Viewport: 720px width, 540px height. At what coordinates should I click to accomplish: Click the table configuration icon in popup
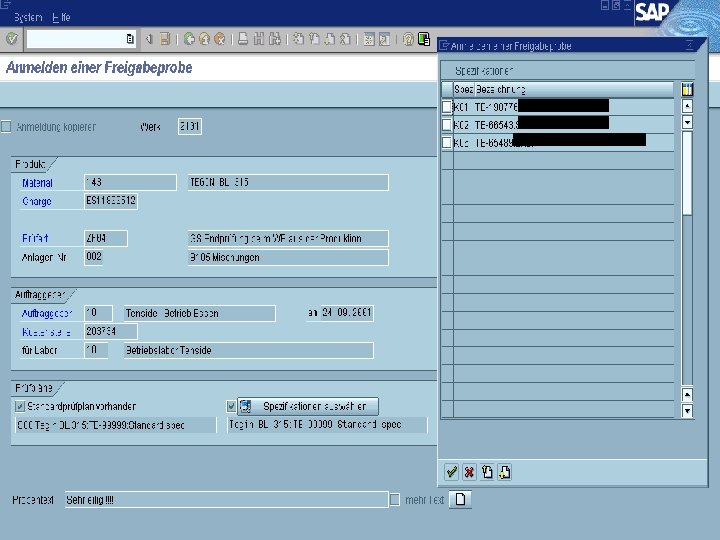tap(687, 89)
